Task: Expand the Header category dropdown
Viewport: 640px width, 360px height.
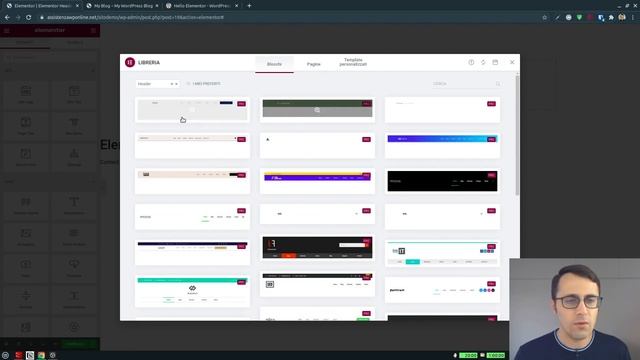Action: coord(158,84)
